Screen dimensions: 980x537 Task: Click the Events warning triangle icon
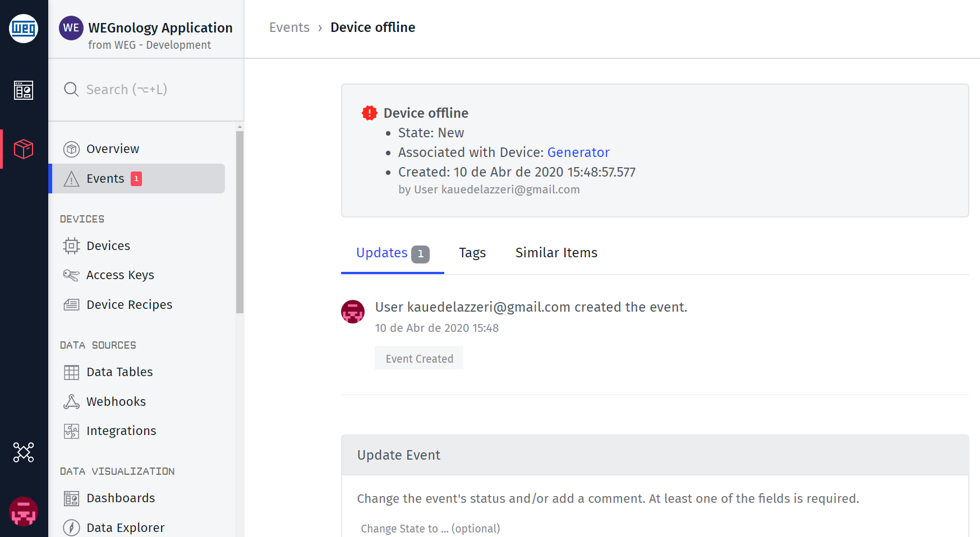pos(71,179)
